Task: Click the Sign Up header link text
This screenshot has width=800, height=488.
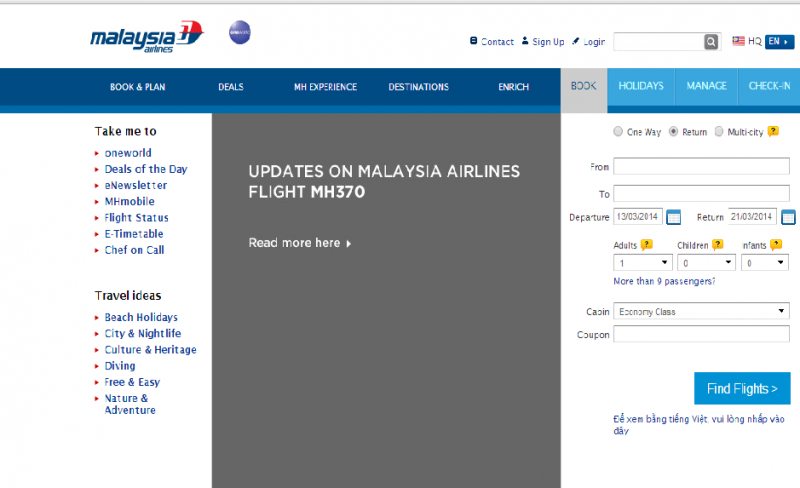Action: click(548, 42)
